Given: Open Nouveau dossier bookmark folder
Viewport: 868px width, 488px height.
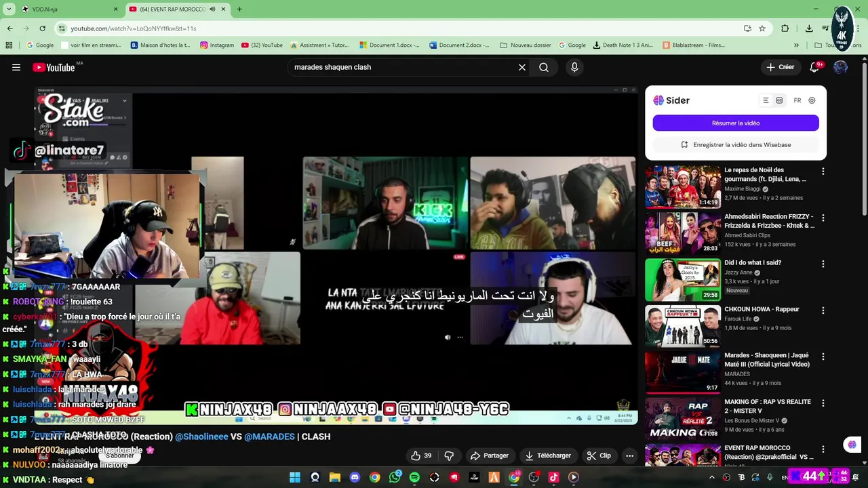Looking at the screenshot, I should point(526,45).
